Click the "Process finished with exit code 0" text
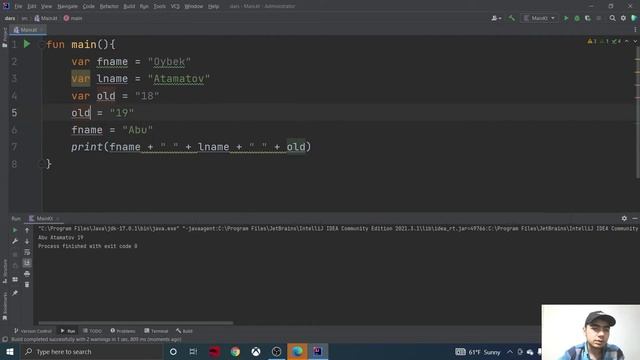The image size is (640, 360). 88,246
